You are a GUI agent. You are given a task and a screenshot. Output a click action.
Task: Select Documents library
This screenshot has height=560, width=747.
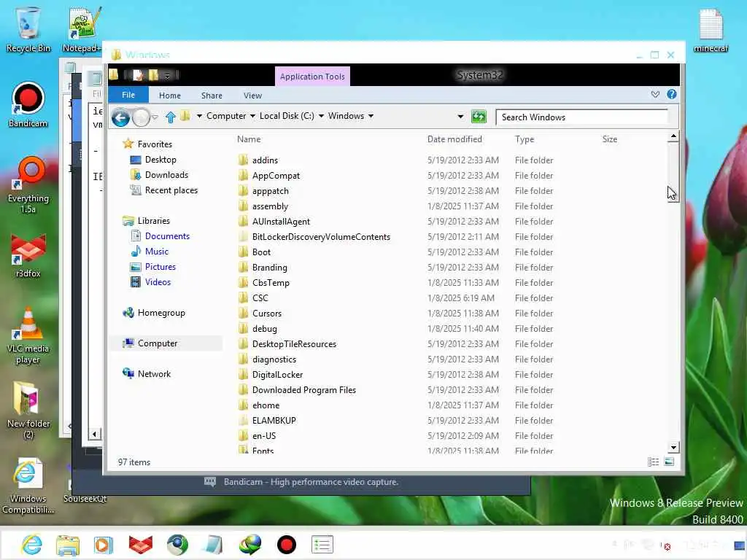coord(167,236)
